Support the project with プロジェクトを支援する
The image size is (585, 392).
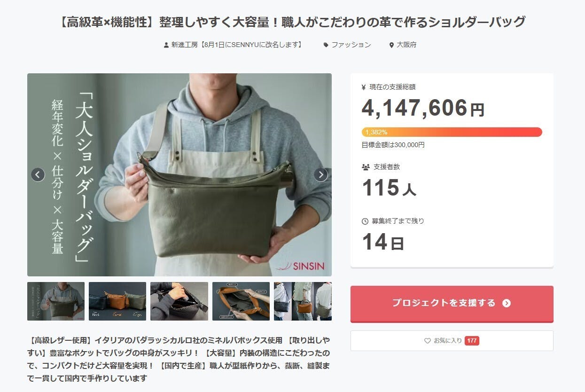click(x=452, y=304)
